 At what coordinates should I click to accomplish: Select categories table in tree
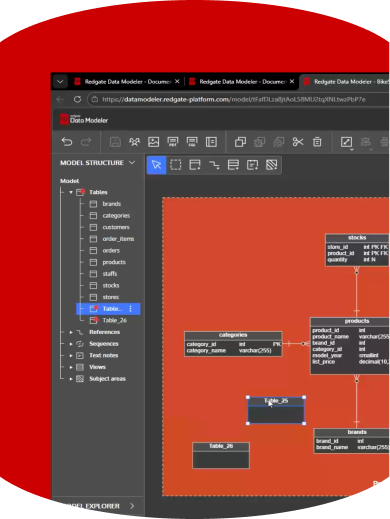click(116, 216)
